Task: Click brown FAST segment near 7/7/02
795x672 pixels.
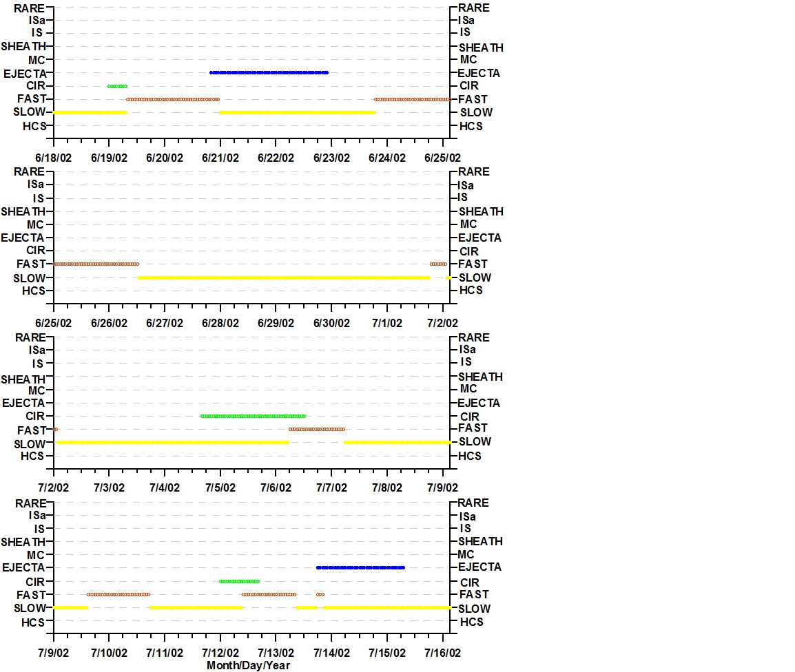Action: pos(317,429)
